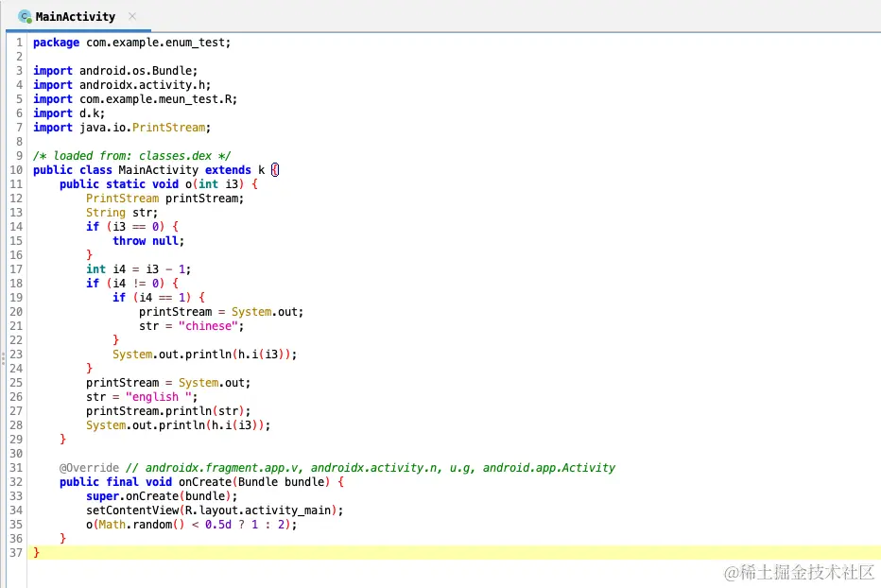881x588 pixels.
Task: Click the 'throw null;' statement
Action: tap(148, 241)
